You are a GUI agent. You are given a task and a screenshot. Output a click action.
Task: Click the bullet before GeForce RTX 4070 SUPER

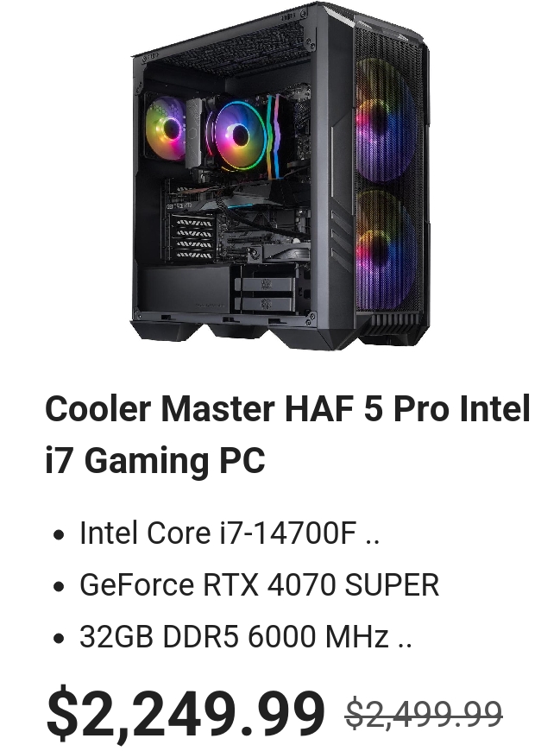59,586
